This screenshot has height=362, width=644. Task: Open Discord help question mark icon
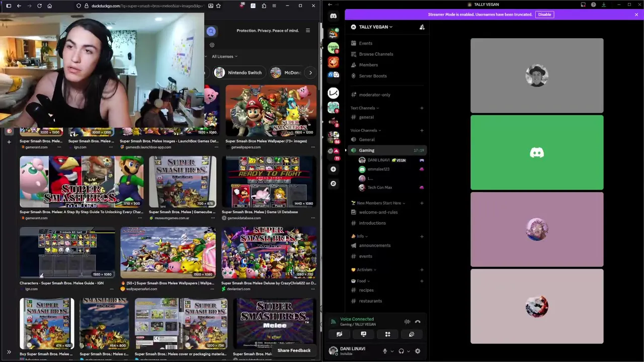pos(594,5)
